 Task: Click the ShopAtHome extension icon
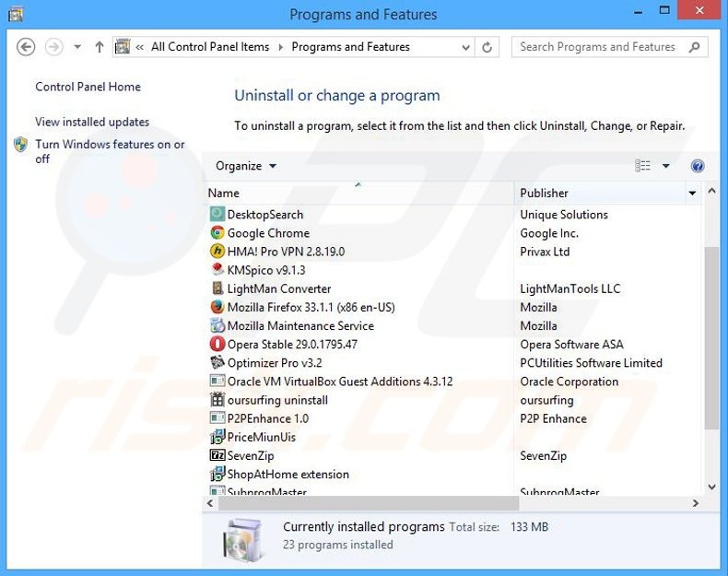click(217, 474)
